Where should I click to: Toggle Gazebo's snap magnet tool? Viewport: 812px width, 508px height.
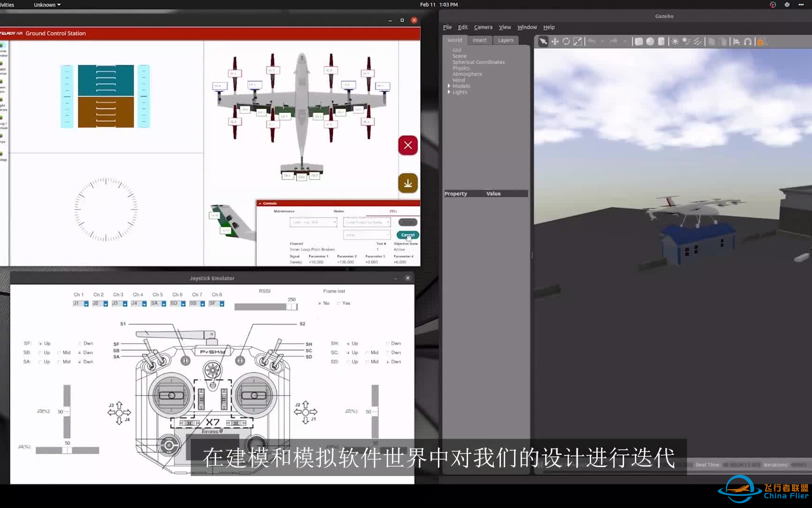[x=748, y=41]
